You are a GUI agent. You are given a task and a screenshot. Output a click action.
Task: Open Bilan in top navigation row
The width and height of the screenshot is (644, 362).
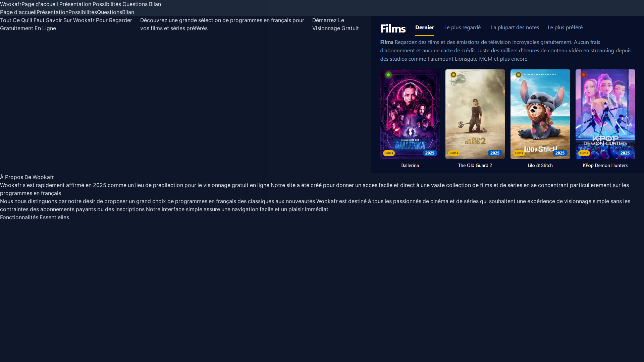point(155,4)
